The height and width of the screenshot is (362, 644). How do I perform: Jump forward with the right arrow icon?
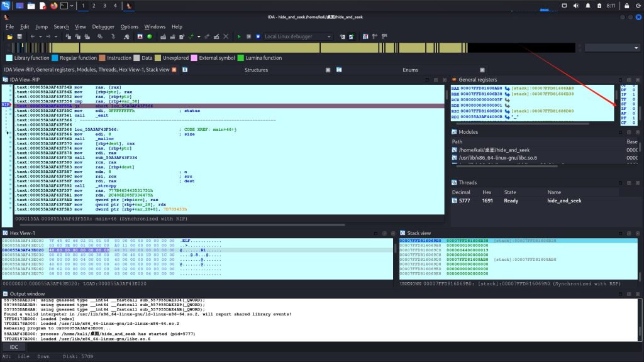(x=48, y=36)
